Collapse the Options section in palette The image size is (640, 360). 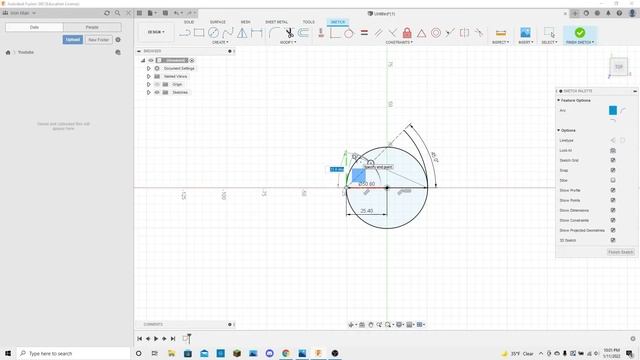[558, 130]
